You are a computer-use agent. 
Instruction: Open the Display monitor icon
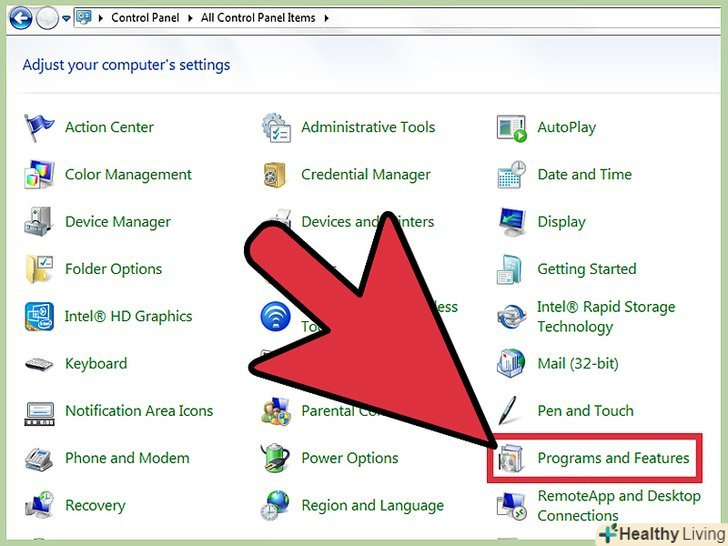pos(512,222)
